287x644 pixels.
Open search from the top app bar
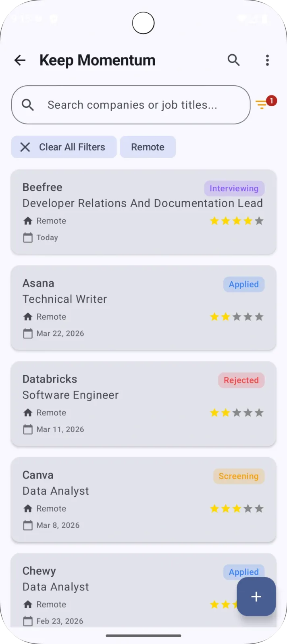coord(234,60)
